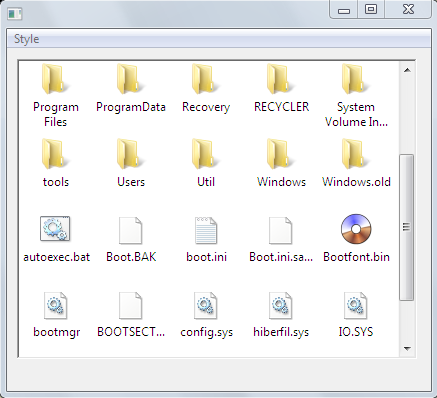Viewport: 437px width, 398px height.
Task: Click the 'bootmgr' file name
Action: 56,332
